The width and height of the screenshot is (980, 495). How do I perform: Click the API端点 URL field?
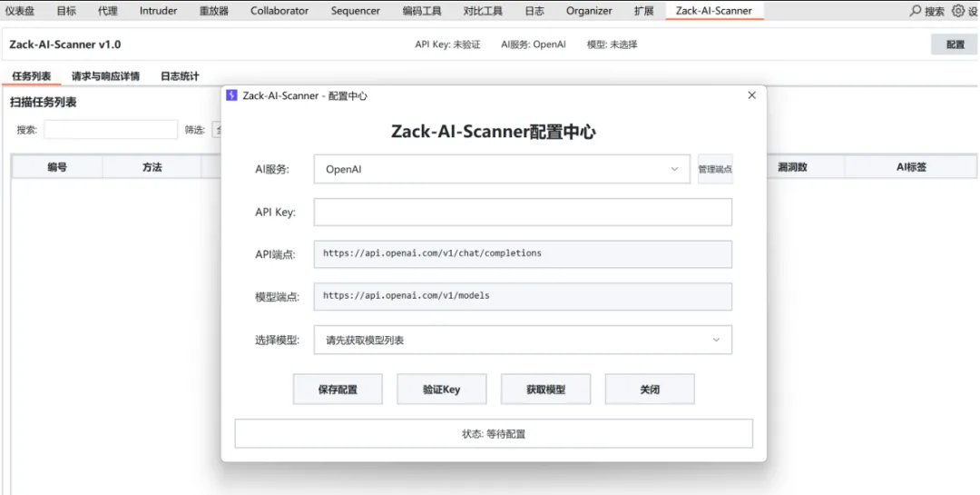click(x=523, y=254)
